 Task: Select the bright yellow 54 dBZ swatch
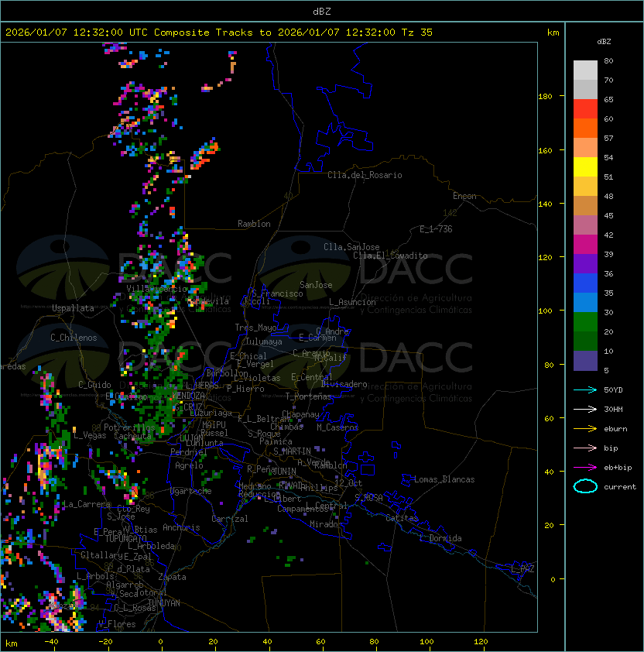pyautogui.click(x=585, y=167)
